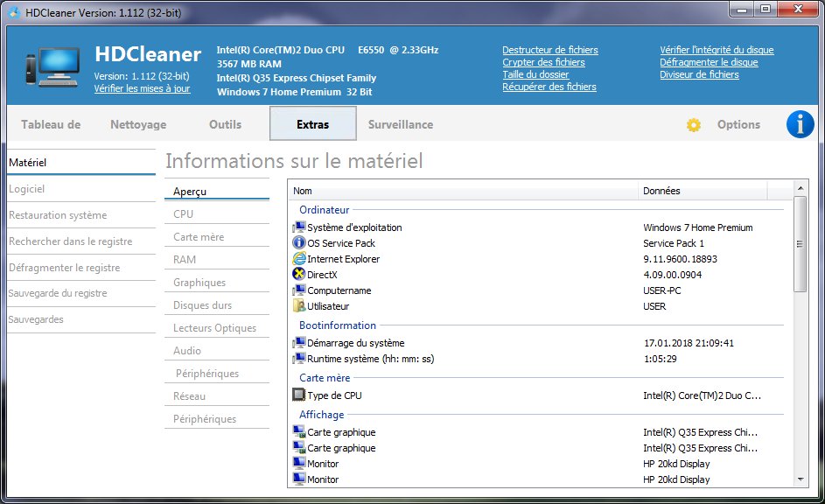Select the Extras tab
825x504 pixels.
pos(312,124)
